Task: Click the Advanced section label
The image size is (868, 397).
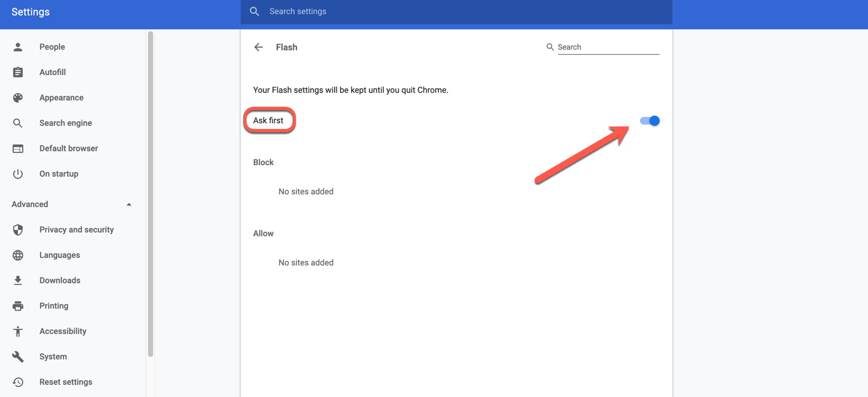Action: coord(30,205)
